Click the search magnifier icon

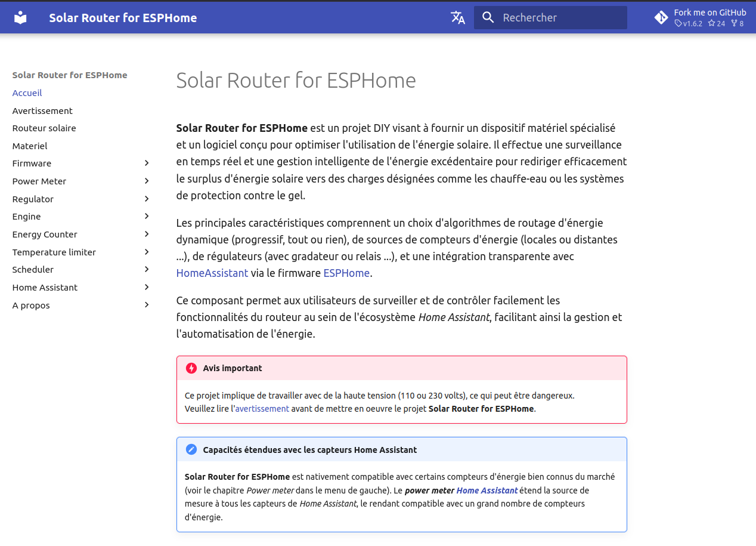(488, 18)
